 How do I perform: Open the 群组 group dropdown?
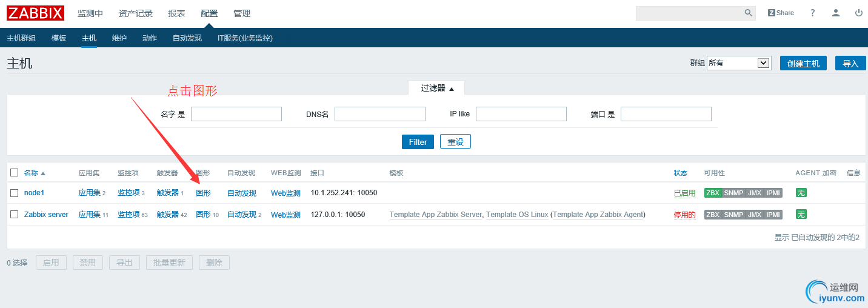739,63
